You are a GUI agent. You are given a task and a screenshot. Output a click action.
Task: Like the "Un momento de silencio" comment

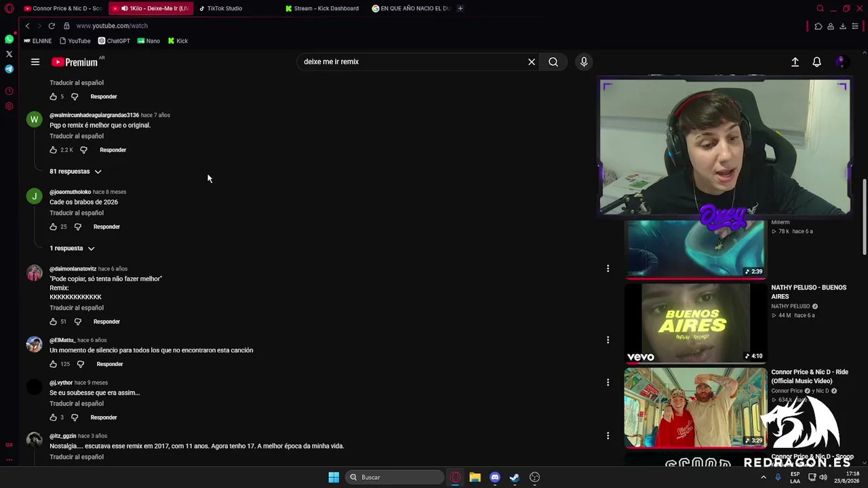coord(54,364)
